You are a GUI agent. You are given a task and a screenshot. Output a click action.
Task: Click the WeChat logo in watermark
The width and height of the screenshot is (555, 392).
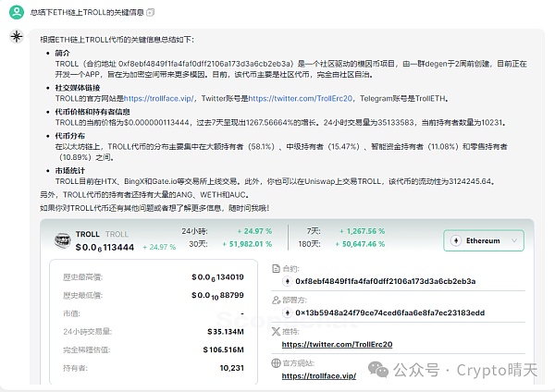(x=382, y=370)
